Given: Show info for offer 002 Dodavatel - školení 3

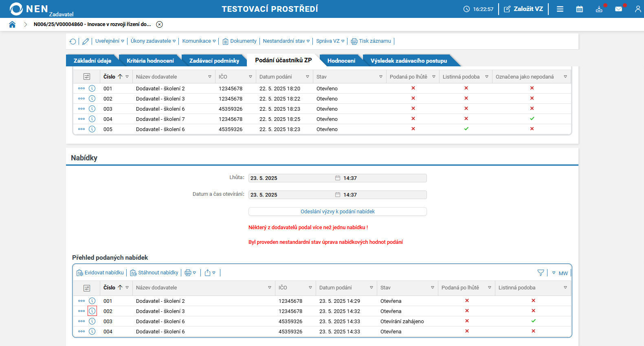Looking at the screenshot, I should tap(92, 311).
